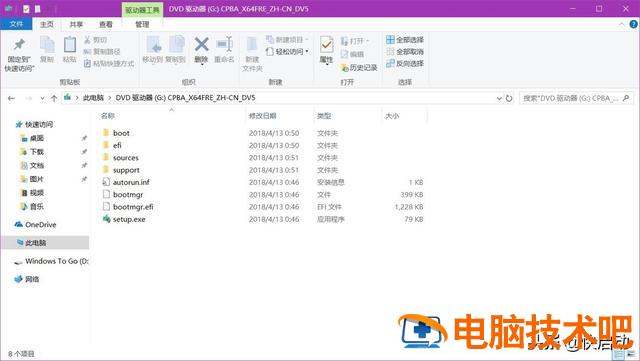Select the sources folder

pyautogui.click(x=126, y=158)
